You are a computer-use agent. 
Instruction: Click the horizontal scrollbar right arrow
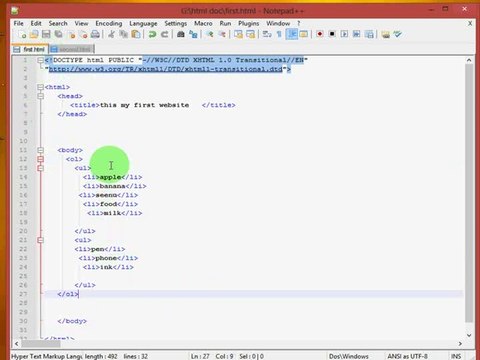[460, 343]
